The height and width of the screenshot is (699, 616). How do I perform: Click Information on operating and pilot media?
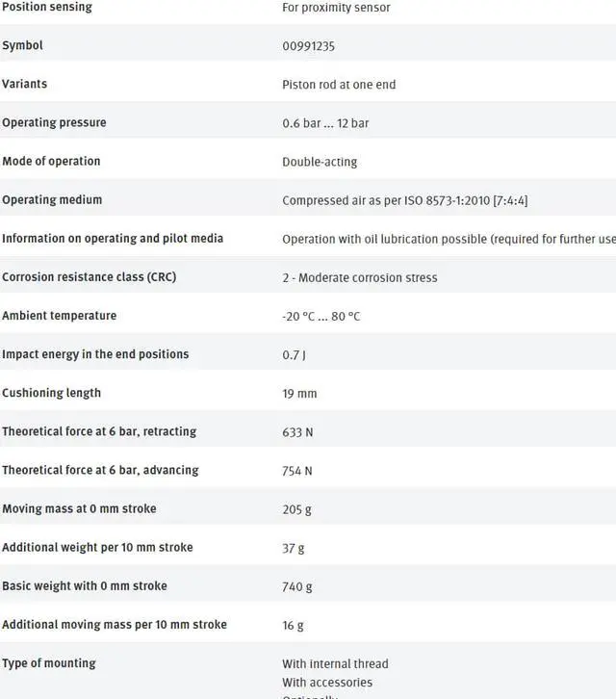tap(113, 239)
